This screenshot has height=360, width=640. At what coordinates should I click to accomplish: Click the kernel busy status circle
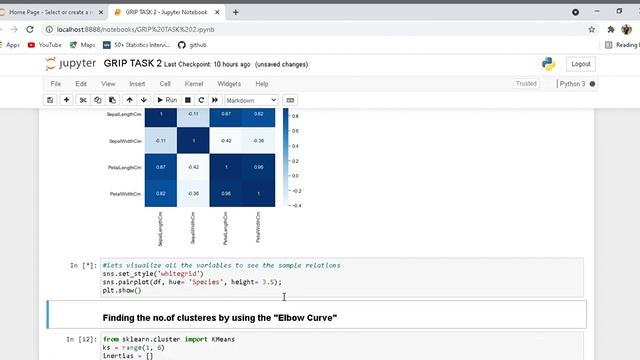[592, 84]
